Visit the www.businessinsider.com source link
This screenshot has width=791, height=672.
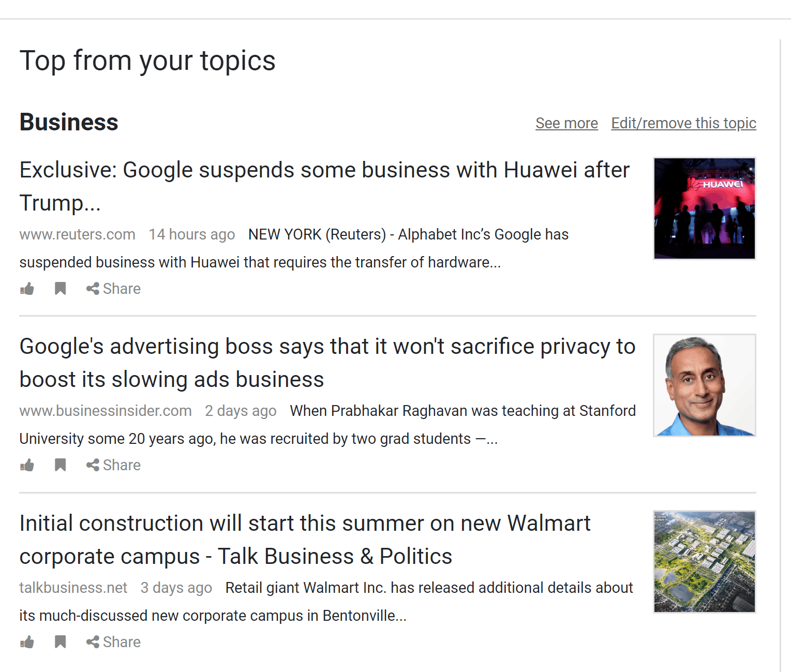pos(106,411)
